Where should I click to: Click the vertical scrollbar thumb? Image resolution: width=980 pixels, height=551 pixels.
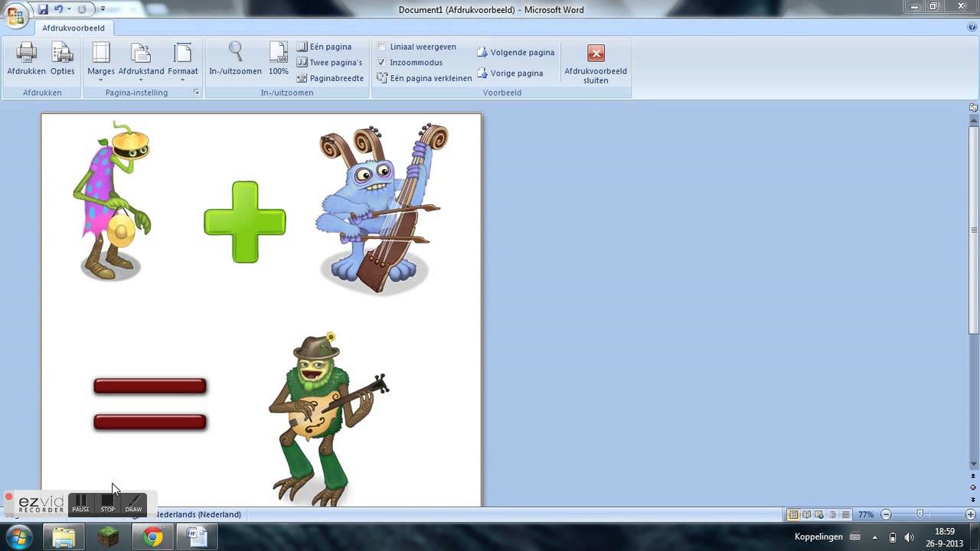(x=974, y=230)
